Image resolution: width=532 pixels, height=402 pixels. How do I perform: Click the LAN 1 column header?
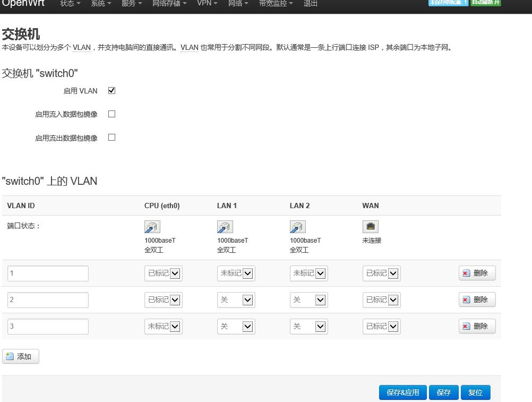[x=227, y=206]
